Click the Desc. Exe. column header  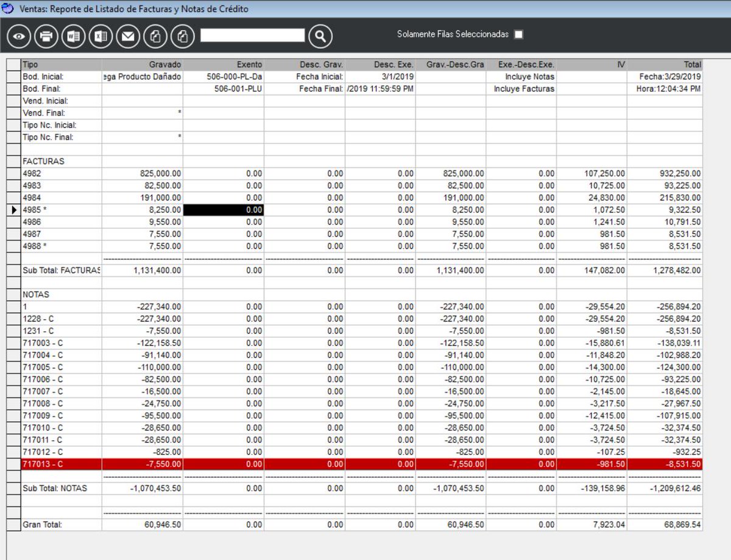(x=381, y=65)
